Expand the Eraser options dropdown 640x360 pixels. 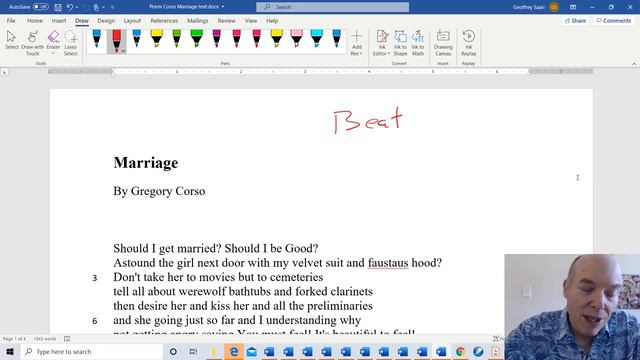click(53, 53)
